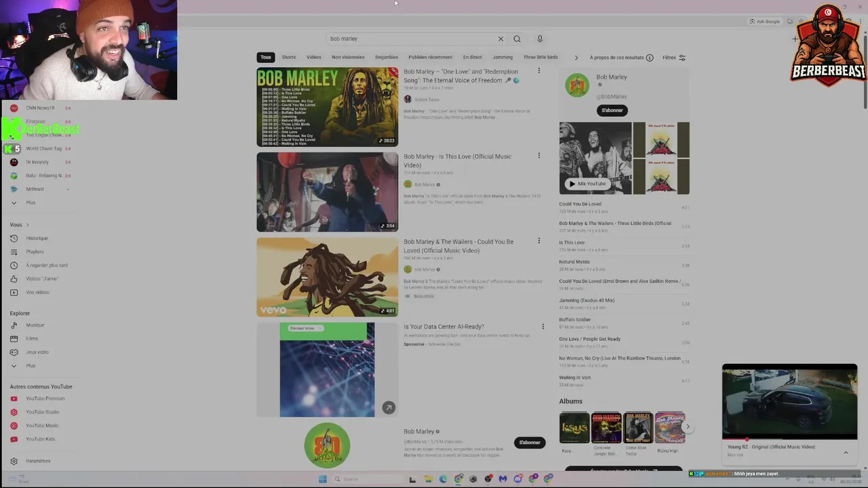The image size is (868, 488).
Task: Click the taskbar Search box
Action: (x=366, y=479)
